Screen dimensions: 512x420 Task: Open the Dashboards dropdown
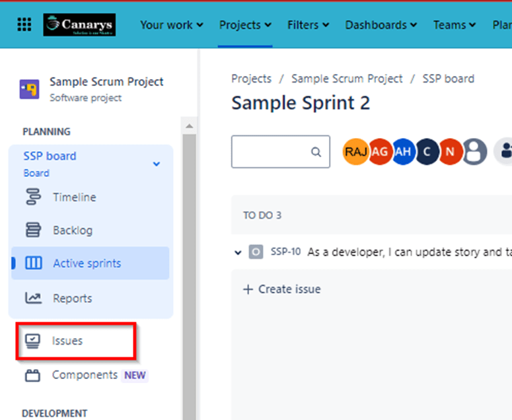pyautogui.click(x=381, y=25)
